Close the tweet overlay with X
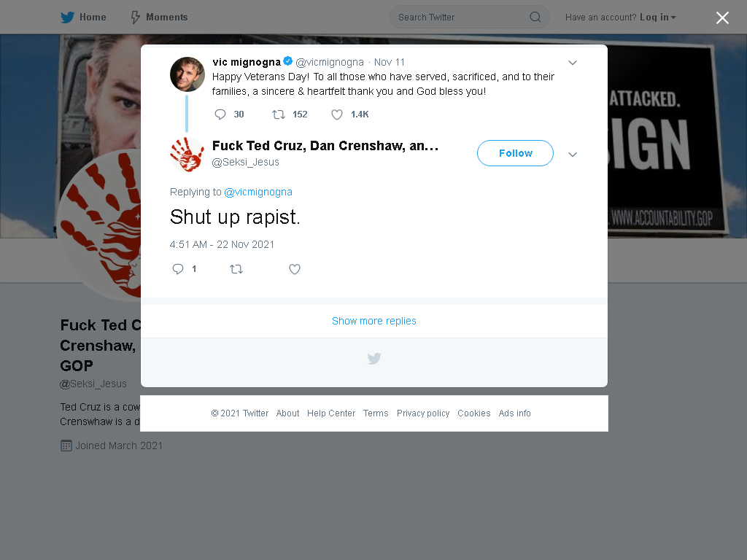The height and width of the screenshot is (560, 747). (722, 17)
